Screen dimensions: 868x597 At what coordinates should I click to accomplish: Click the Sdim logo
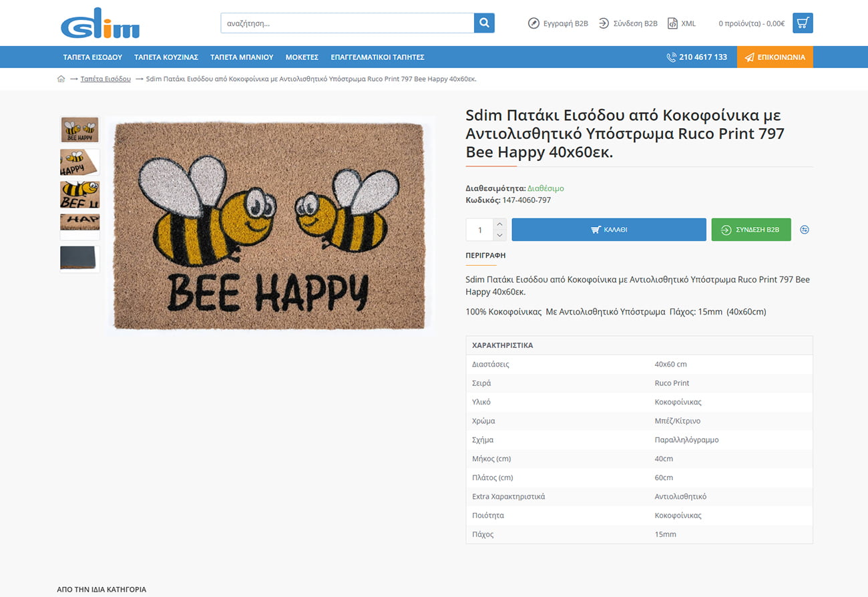pos(100,23)
